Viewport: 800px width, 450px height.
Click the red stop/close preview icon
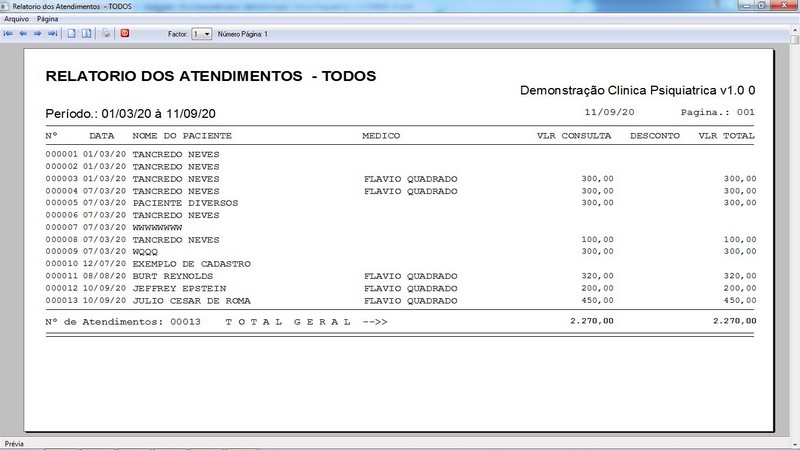(124, 34)
